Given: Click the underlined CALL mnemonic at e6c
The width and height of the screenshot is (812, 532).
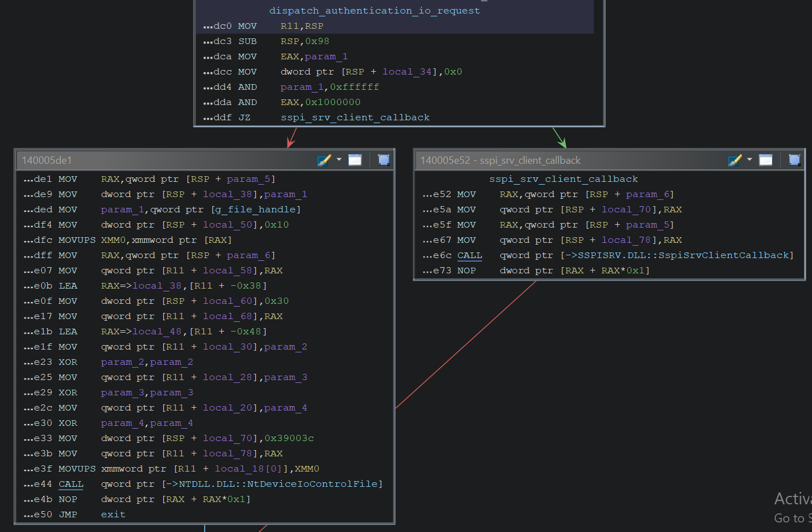Looking at the screenshot, I should click(469, 255).
